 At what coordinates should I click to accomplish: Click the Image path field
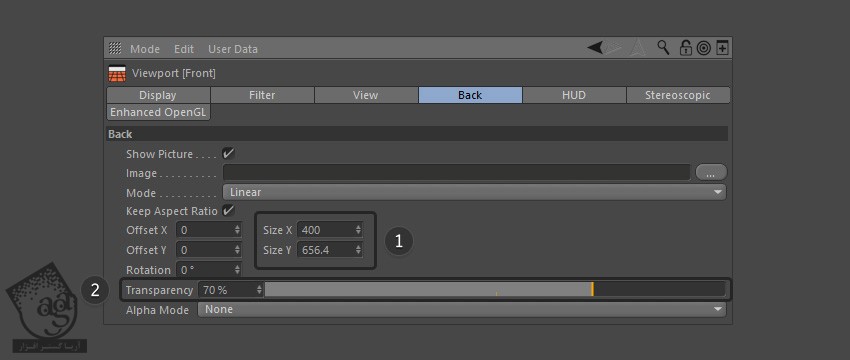click(457, 173)
